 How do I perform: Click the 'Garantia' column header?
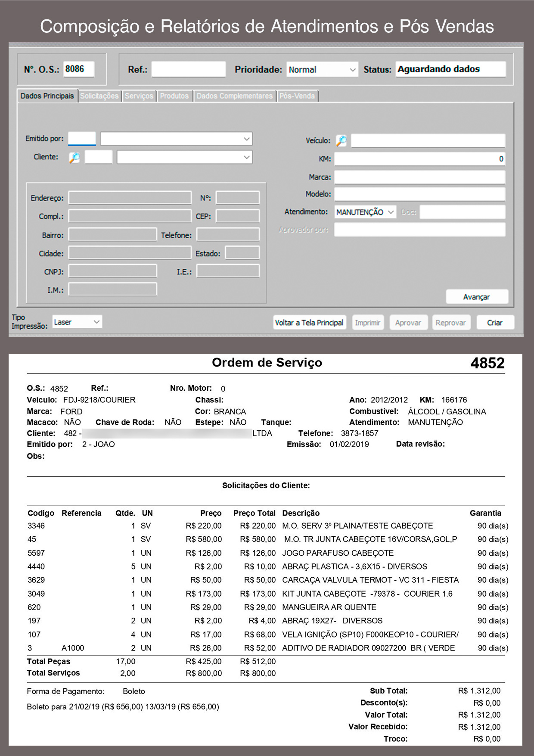(485, 513)
